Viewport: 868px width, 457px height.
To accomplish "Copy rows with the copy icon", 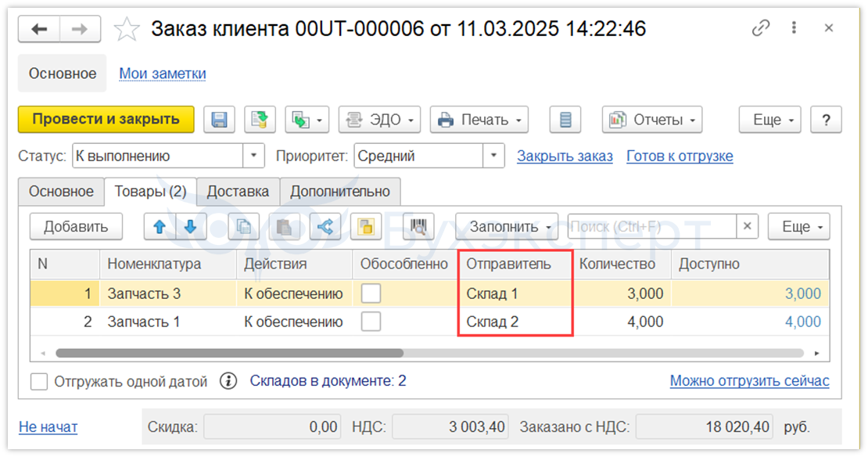I will click(243, 227).
